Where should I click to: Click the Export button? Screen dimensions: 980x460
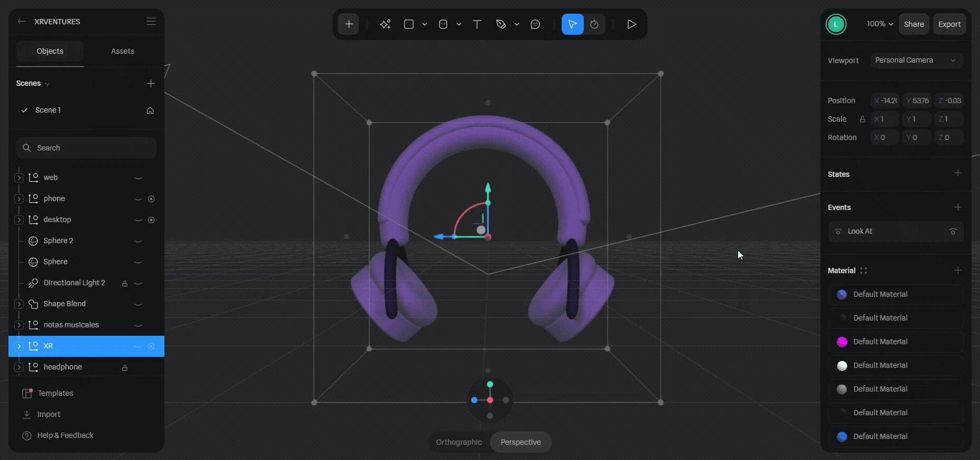tap(949, 24)
